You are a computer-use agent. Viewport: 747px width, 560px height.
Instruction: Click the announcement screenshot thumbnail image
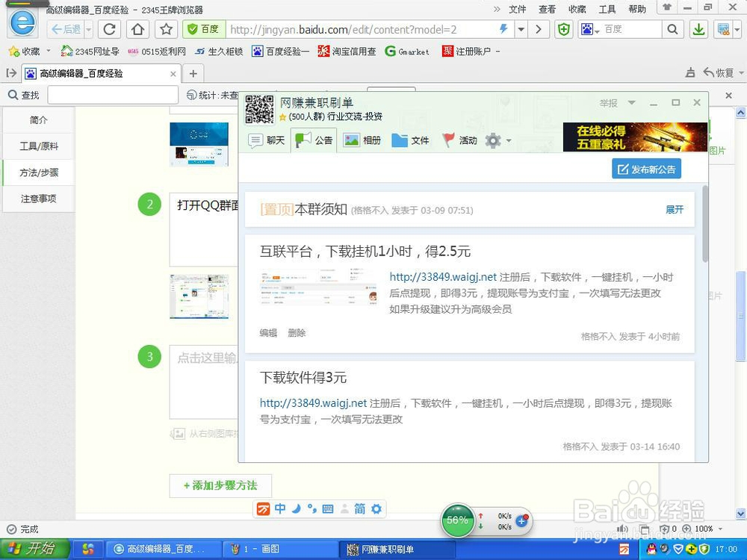318,287
